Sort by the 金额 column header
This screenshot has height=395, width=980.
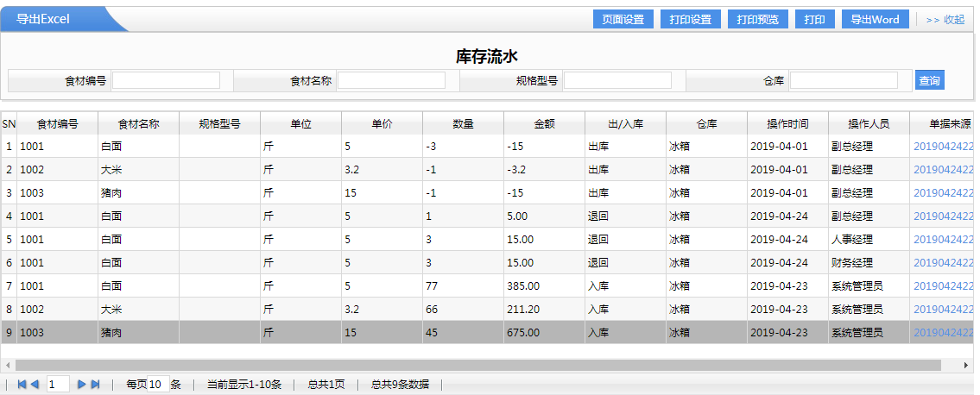click(x=544, y=123)
